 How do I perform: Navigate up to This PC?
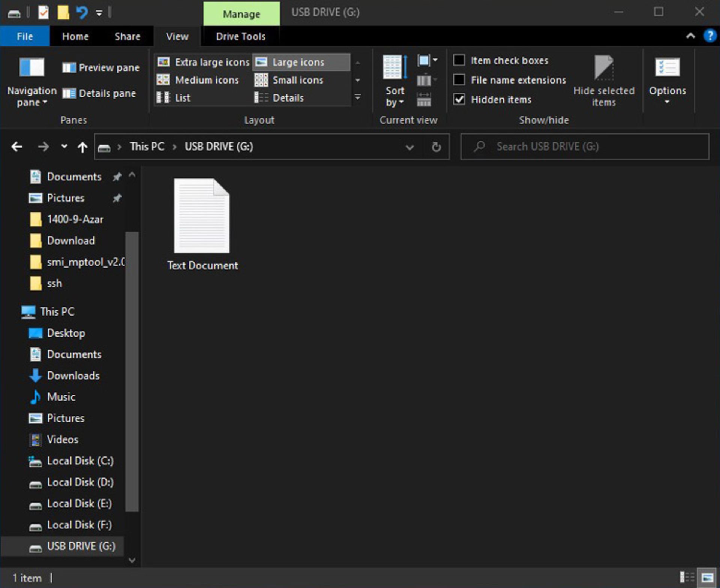(x=82, y=147)
